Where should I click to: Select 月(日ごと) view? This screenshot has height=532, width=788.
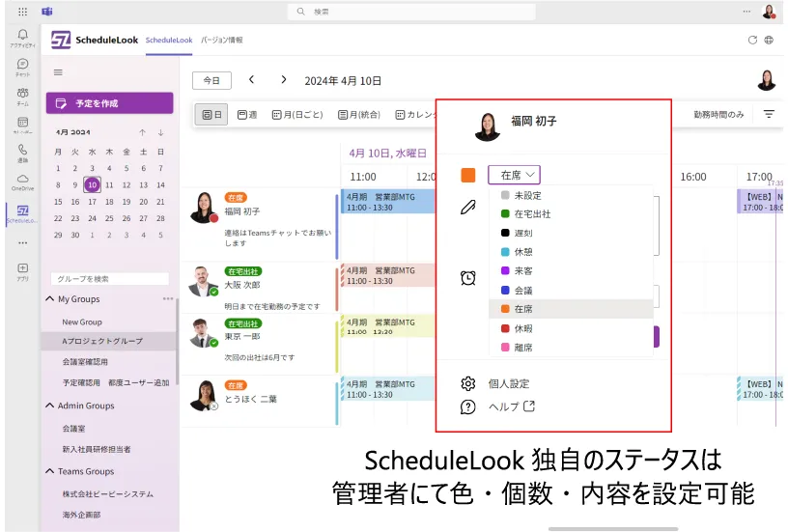click(297, 115)
